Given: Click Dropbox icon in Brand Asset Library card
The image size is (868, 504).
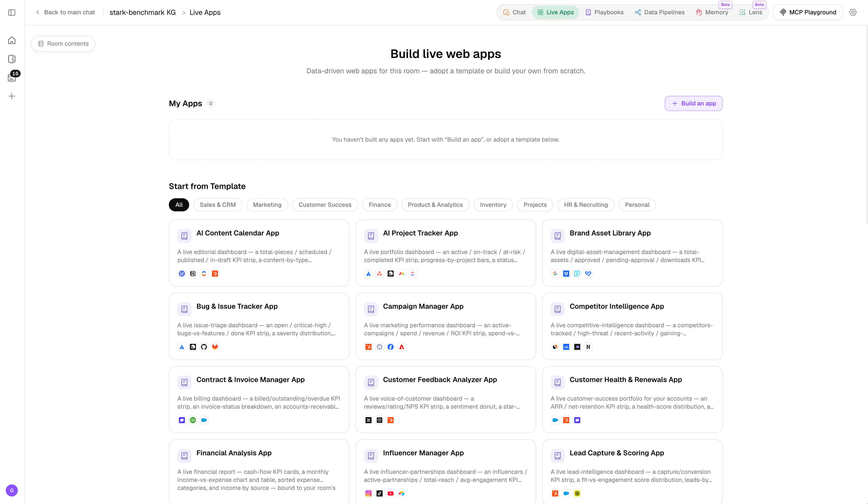Looking at the screenshot, I should pyautogui.click(x=566, y=273).
